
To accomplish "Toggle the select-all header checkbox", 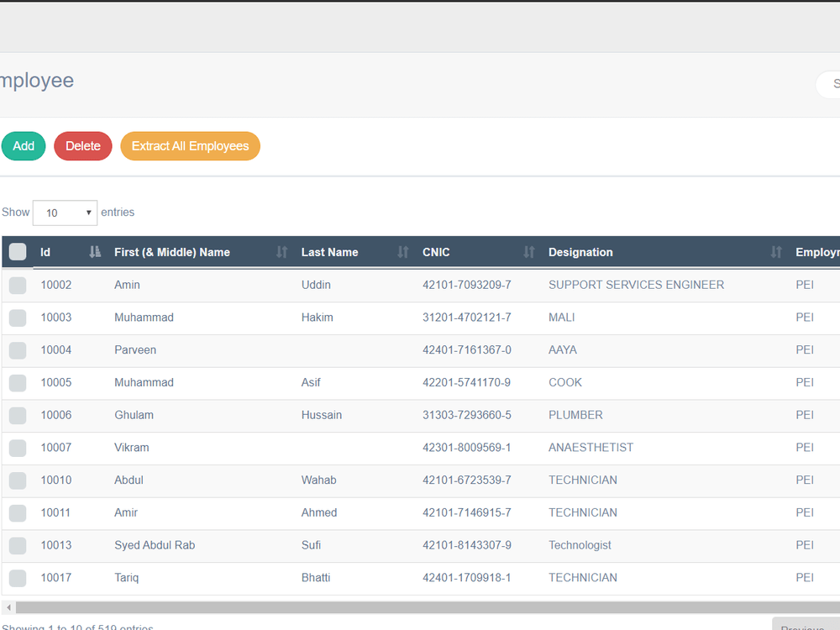I will (x=18, y=252).
